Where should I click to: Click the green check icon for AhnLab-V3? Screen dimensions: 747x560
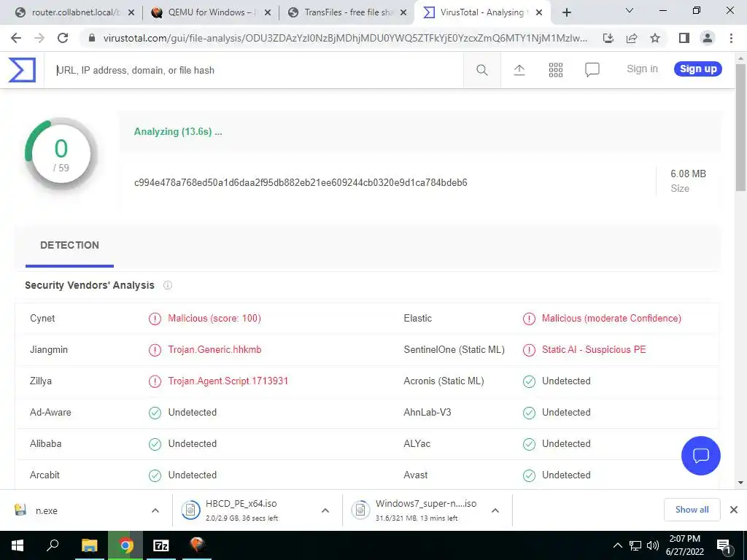click(x=529, y=413)
